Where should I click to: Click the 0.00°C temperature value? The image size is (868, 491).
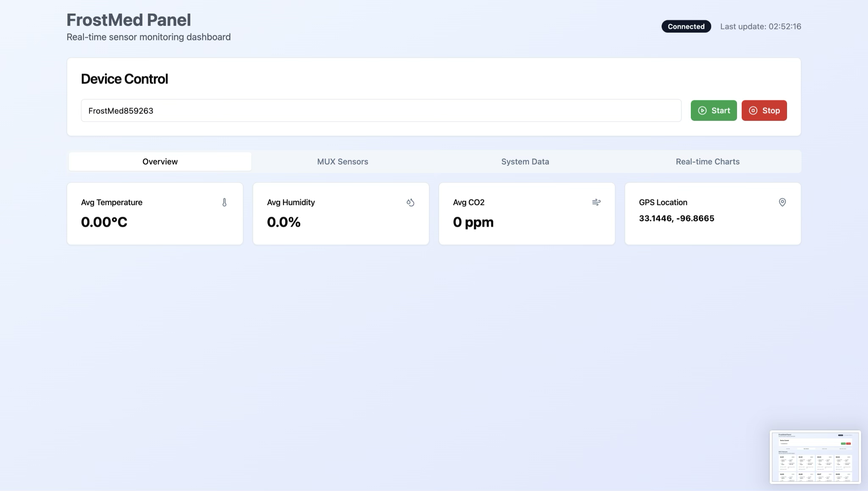point(104,222)
